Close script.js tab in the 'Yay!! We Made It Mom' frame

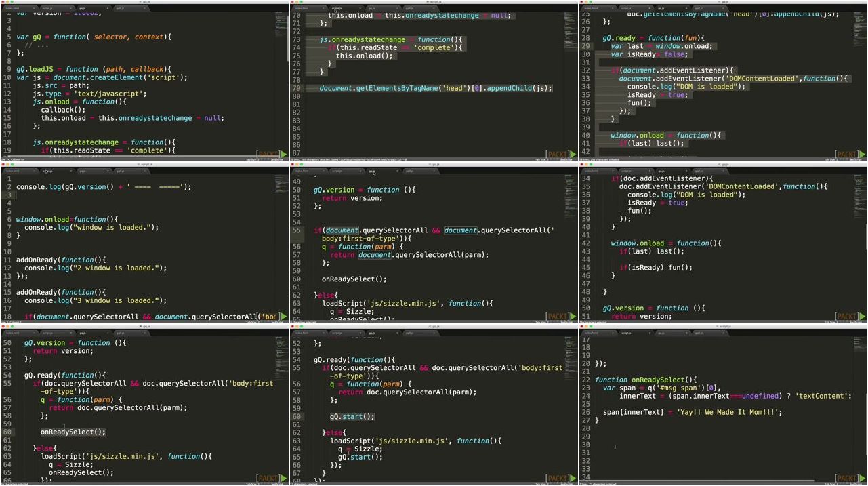tap(650, 333)
